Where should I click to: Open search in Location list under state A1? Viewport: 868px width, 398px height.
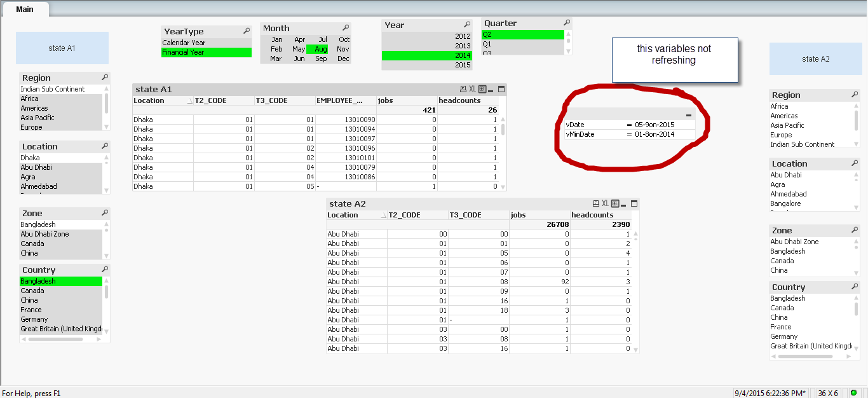pos(105,146)
